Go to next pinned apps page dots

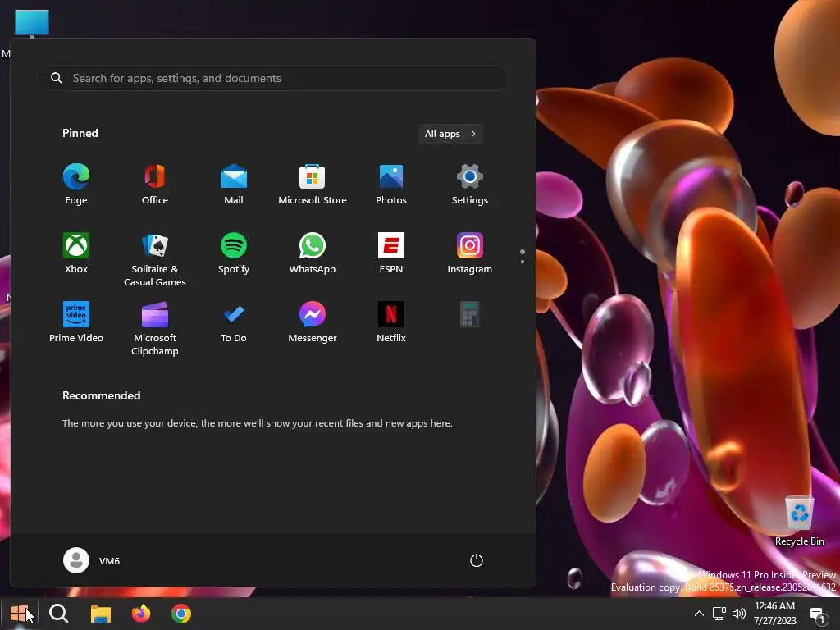(523, 257)
